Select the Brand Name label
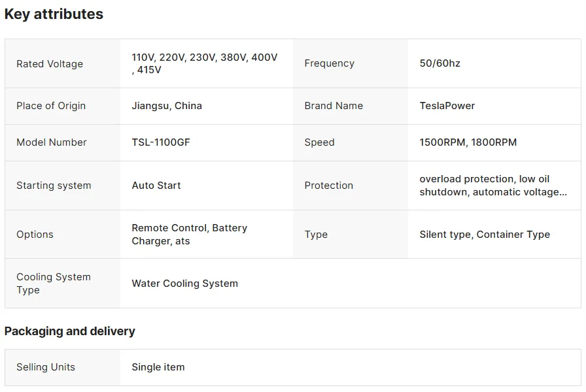The height and width of the screenshot is (392, 586). tap(334, 106)
